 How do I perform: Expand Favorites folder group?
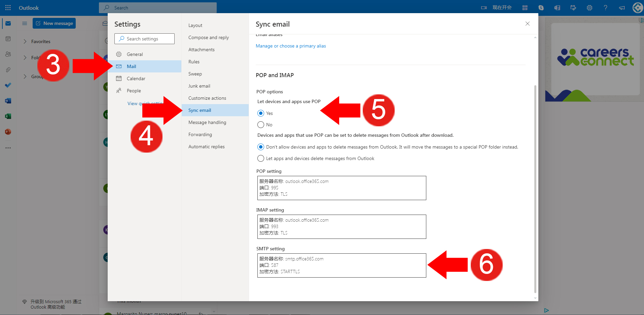25,41
